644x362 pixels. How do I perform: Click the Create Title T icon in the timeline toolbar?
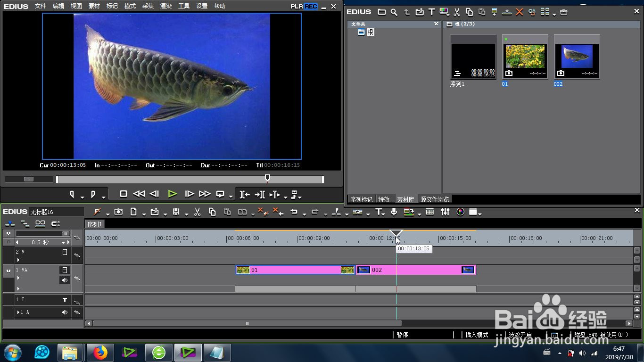coord(379,212)
